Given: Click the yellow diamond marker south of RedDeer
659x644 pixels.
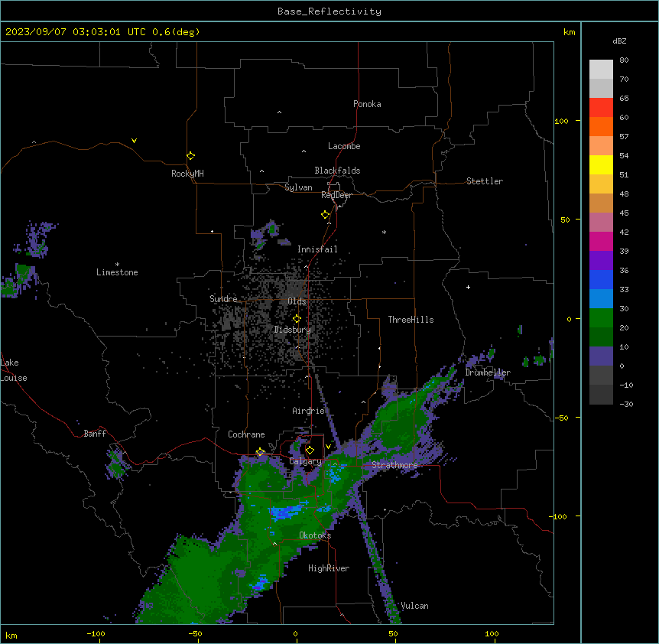Looking at the screenshot, I should [326, 215].
